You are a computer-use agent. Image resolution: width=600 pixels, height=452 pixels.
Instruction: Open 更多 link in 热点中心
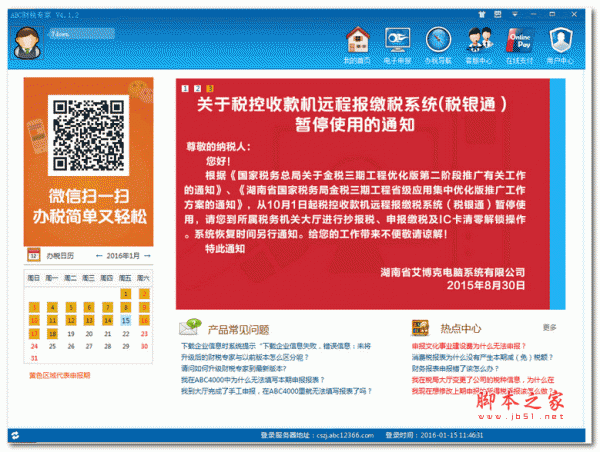549,328
